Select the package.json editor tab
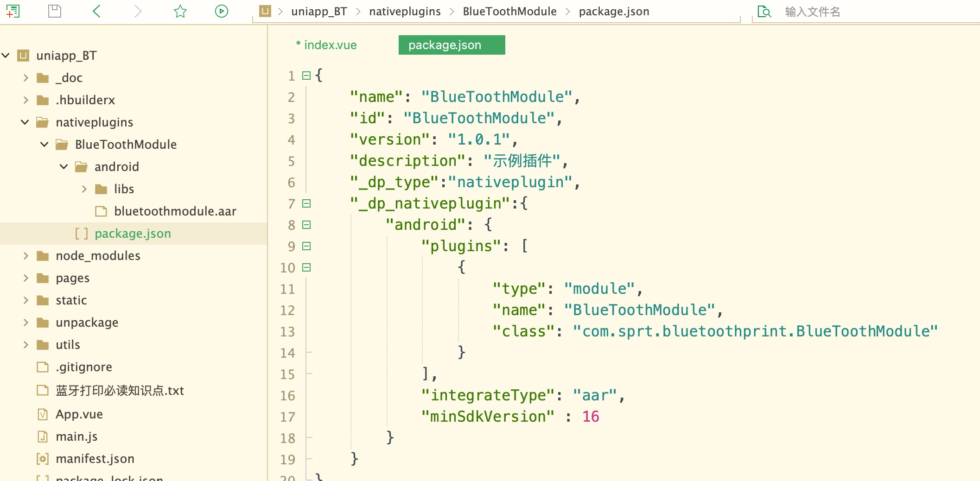The height and width of the screenshot is (481, 980). [445, 45]
